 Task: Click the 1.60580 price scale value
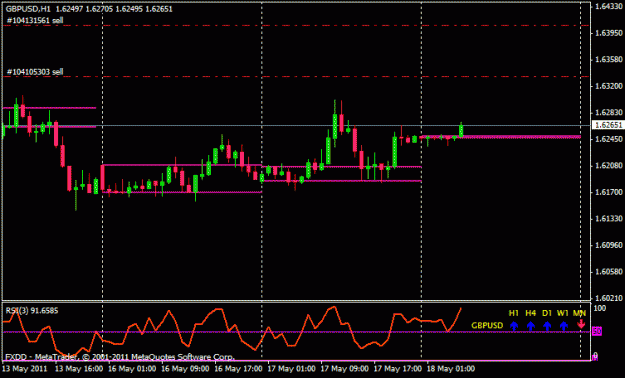[609, 272]
